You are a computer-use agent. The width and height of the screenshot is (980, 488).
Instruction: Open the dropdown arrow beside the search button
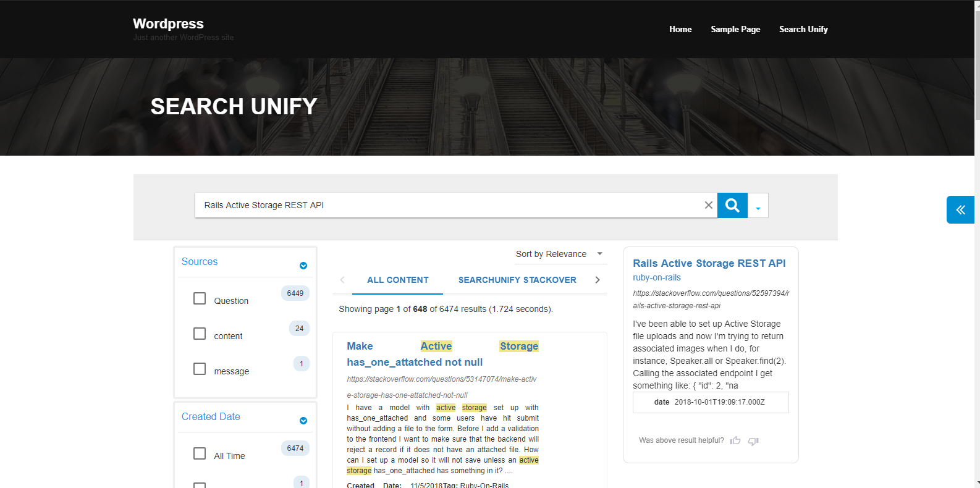758,206
